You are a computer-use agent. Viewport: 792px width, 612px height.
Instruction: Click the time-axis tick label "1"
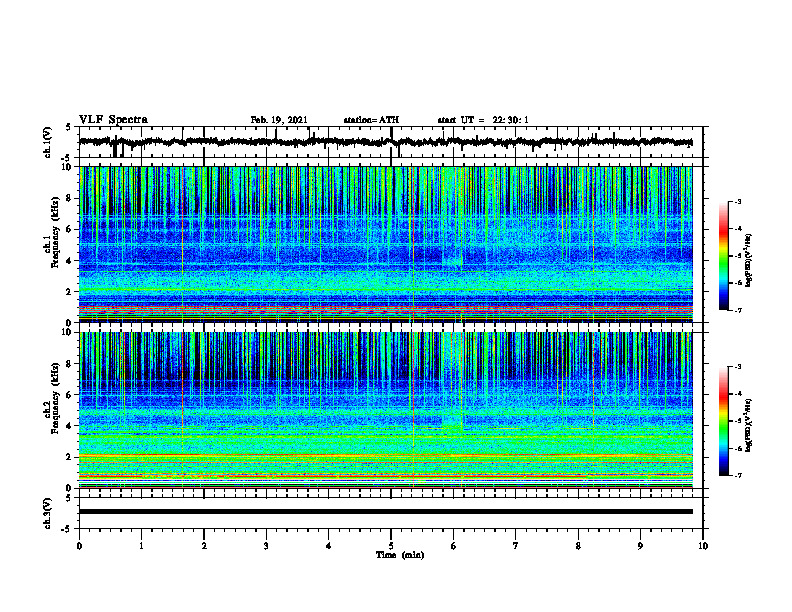coord(141,546)
